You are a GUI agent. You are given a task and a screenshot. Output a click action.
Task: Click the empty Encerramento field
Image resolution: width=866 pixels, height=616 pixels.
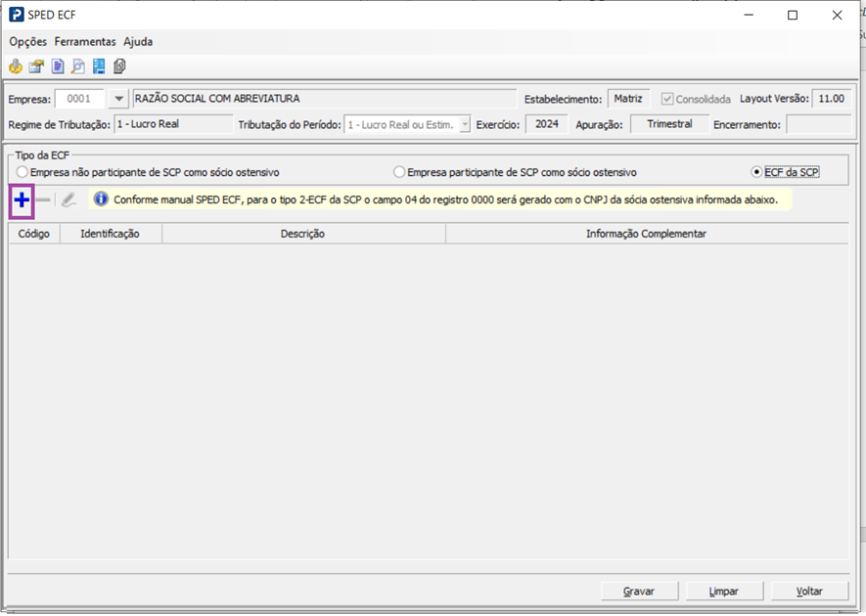point(818,124)
